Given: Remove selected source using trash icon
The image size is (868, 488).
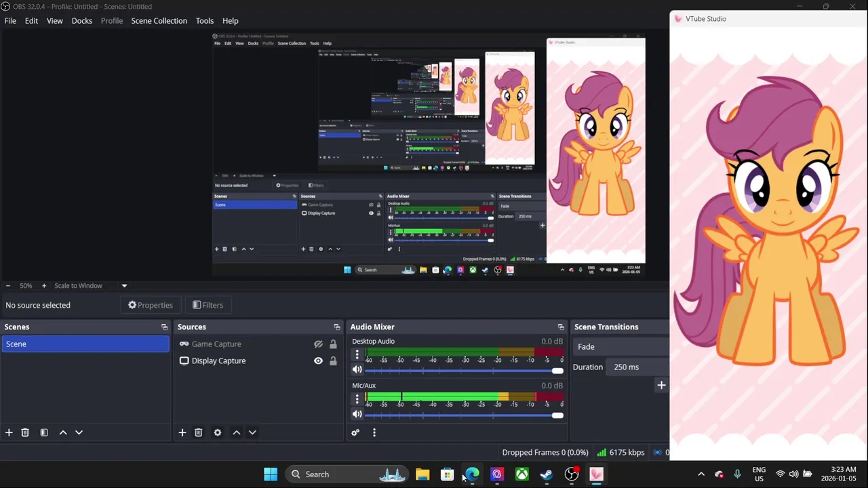Looking at the screenshot, I should (x=199, y=432).
